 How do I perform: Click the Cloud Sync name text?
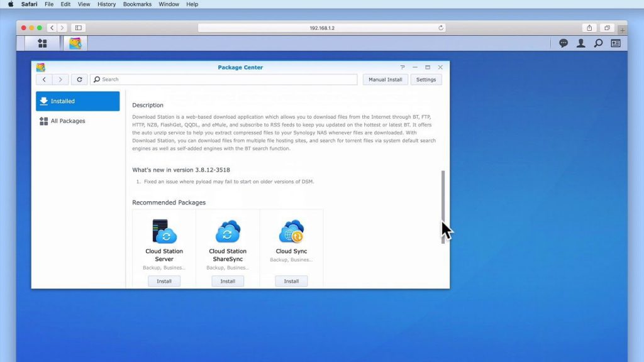coord(291,251)
